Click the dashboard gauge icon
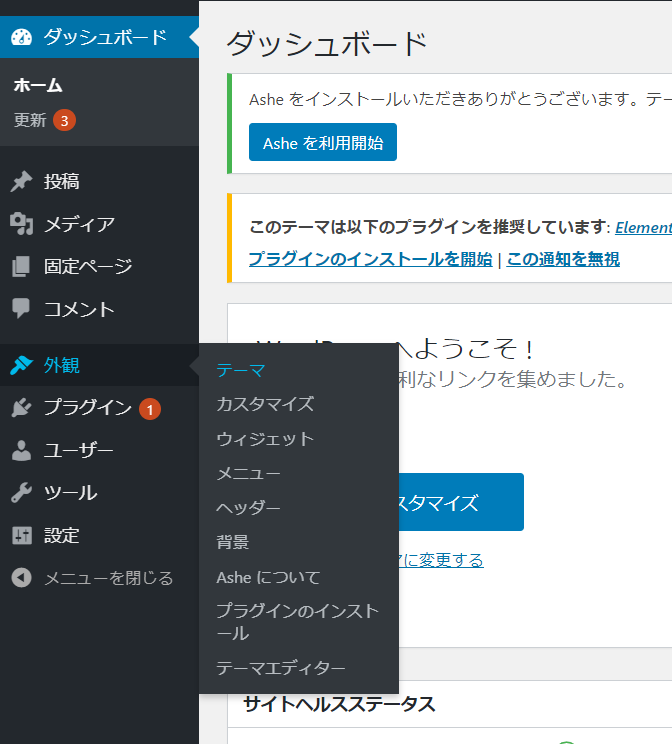 pyautogui.click(x=21, y=37)
